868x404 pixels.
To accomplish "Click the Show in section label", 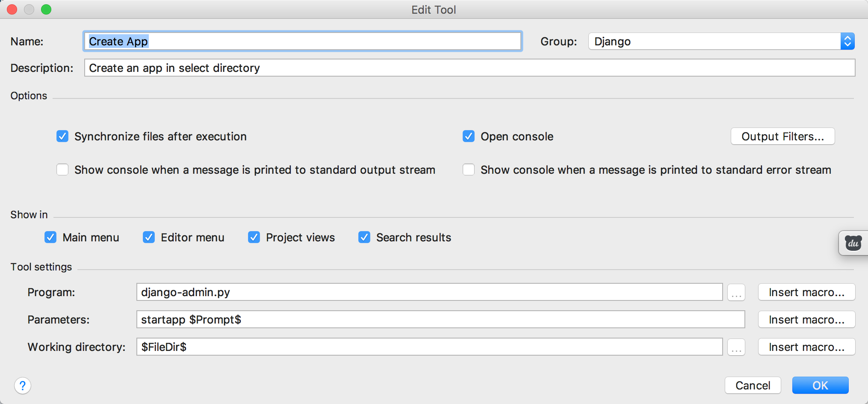I will point(29,215).
